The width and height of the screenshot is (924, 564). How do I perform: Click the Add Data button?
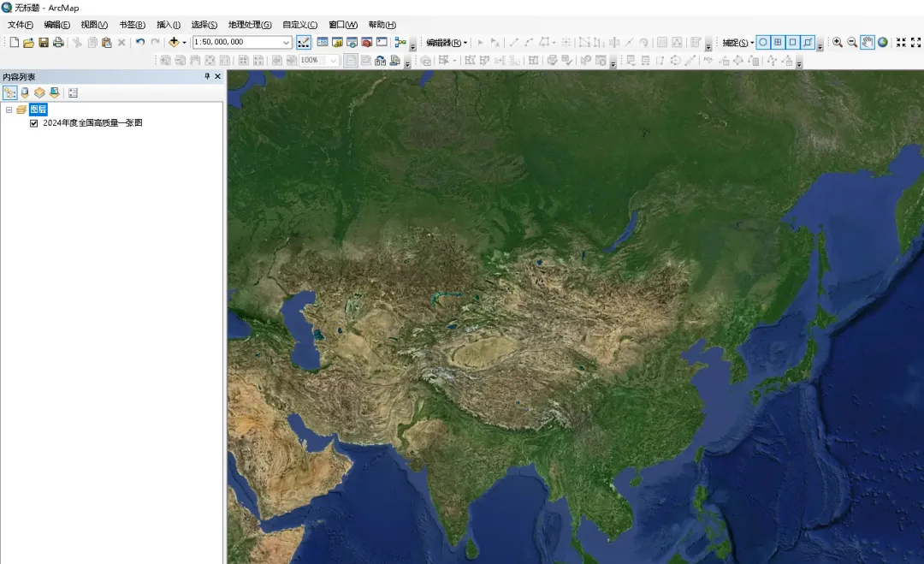(x=174, y=42)
